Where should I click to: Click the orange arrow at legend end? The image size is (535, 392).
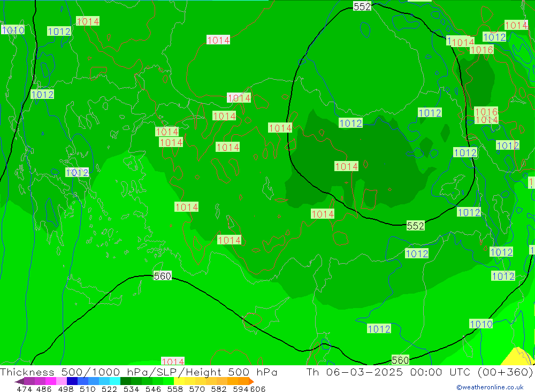point(251,381)
